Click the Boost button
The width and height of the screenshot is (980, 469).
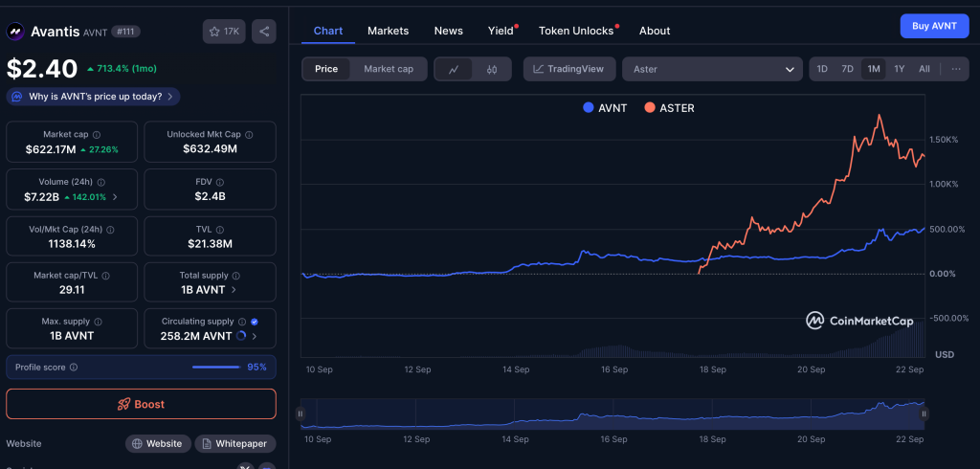141,404
